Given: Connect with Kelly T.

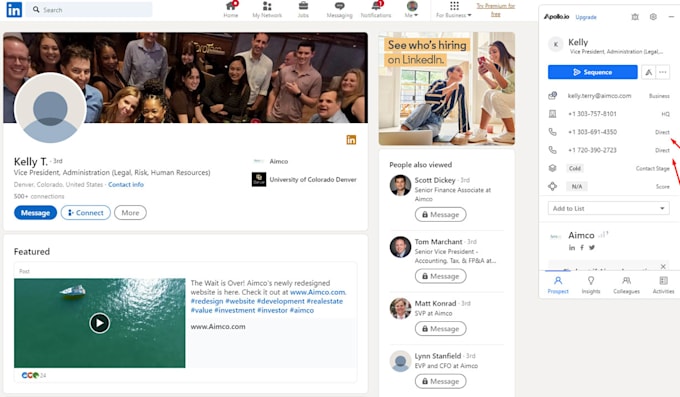Looking at the screenshot, I should (86, 213).
